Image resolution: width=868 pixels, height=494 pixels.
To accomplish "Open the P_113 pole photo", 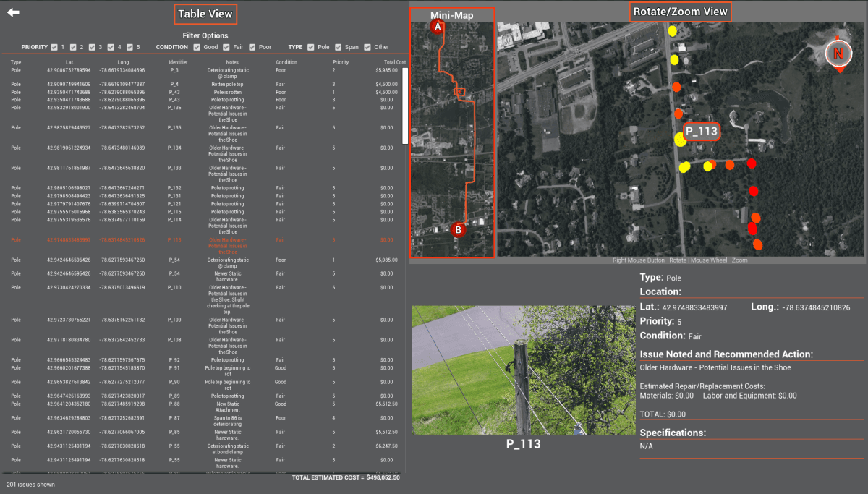I will pos(523,370).
